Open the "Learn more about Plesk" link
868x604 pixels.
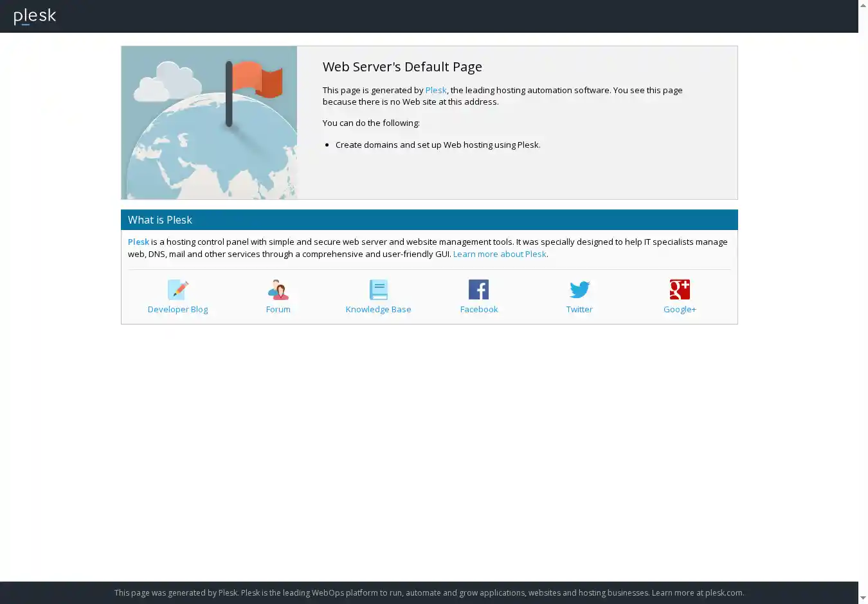pos(499,254)
